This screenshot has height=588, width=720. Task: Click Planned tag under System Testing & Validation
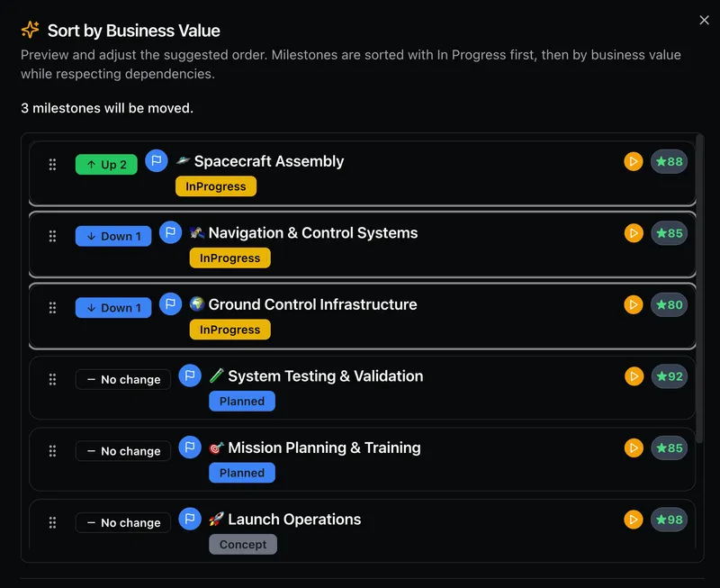[242, 401]
